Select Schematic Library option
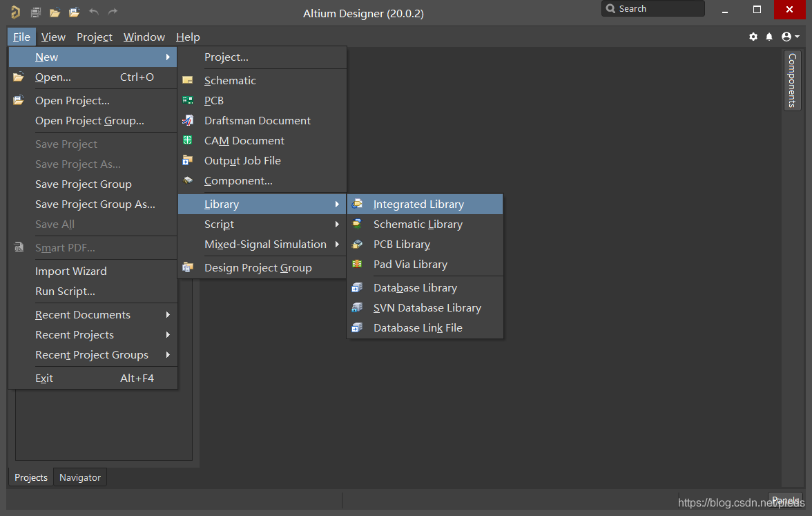 [418, 224]
